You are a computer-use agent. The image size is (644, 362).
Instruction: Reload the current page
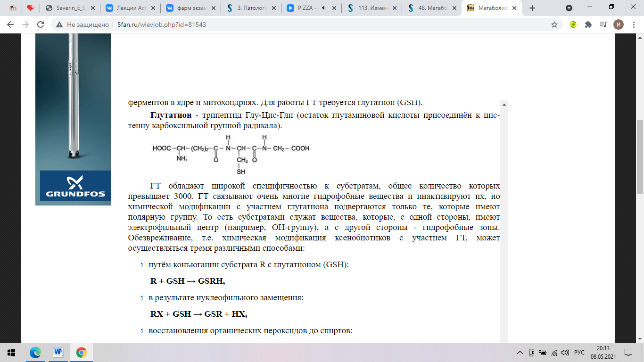click(x=41, y=25)
